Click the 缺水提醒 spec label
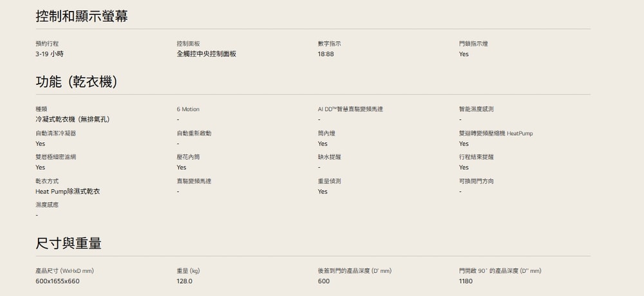Image resolution: width=644 pixels, height=296 pixels. [x=329, y=157]
